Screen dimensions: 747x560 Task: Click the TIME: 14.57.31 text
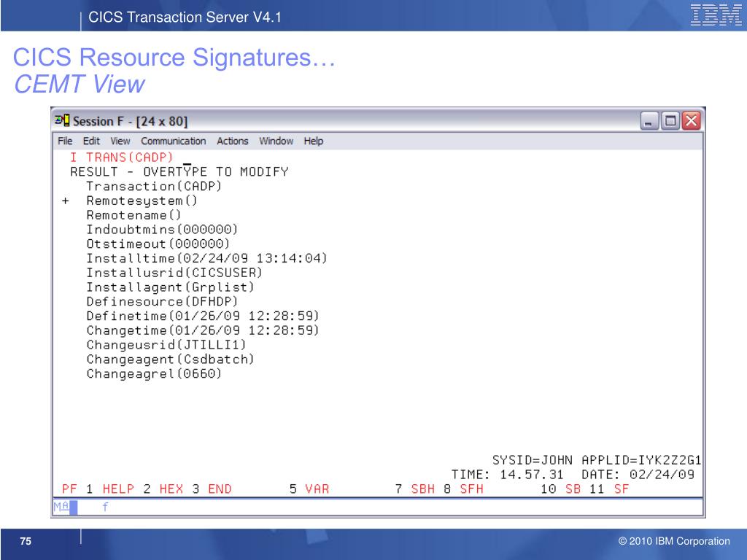508,474
